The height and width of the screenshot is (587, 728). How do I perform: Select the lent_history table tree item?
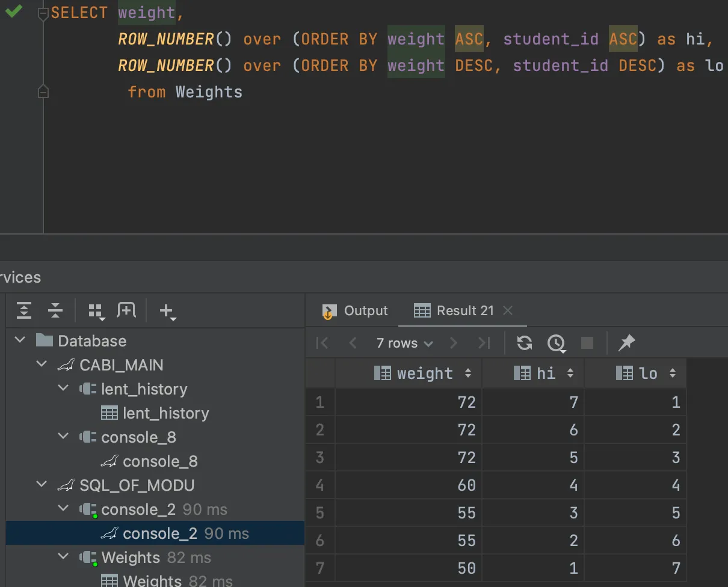point(155,413)
